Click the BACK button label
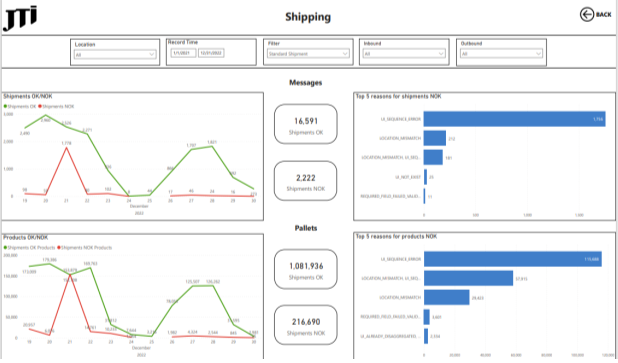This screenshot has width=618, height=363. 603,15
